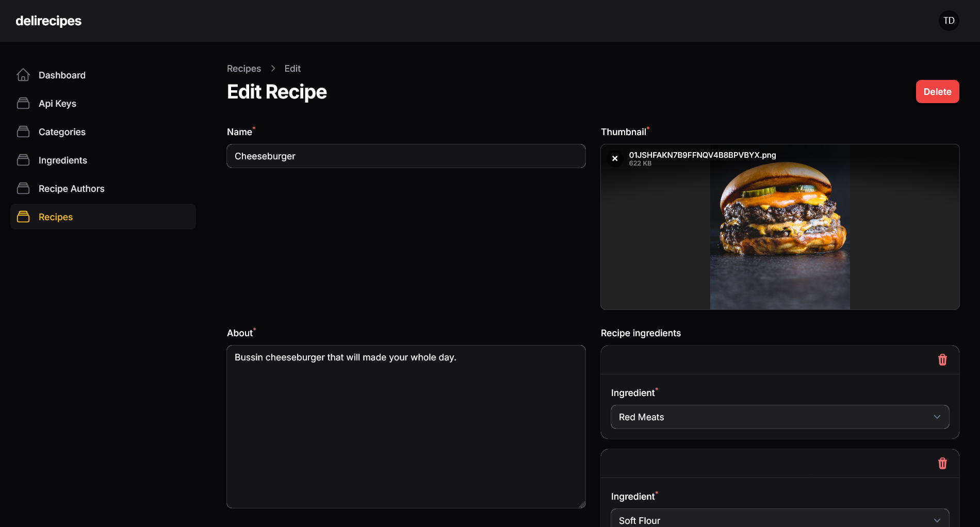This screenshot has width=980, height=527.
Task: Open the Soft Flour ingredient dropdown
Action: click(779, 520)
